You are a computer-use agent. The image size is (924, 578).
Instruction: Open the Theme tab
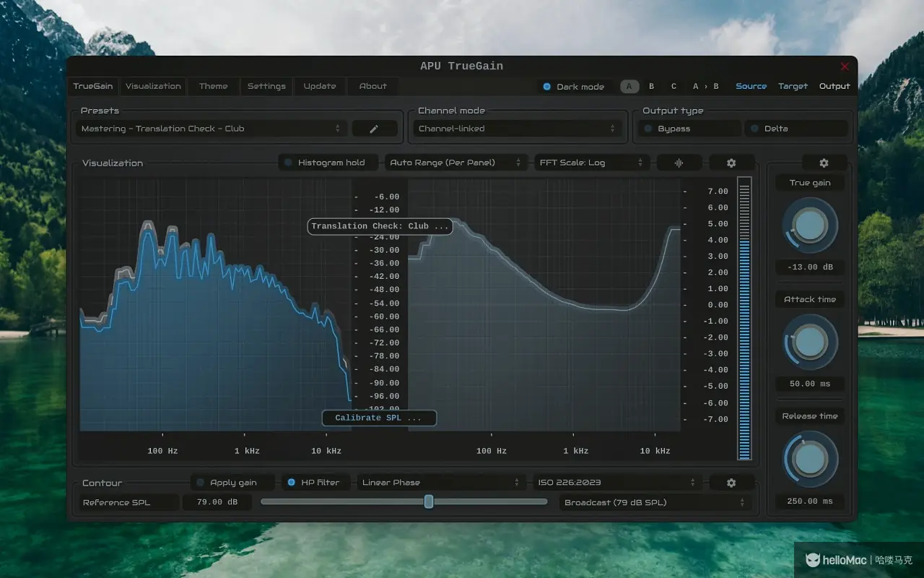(x=214, y=86)
